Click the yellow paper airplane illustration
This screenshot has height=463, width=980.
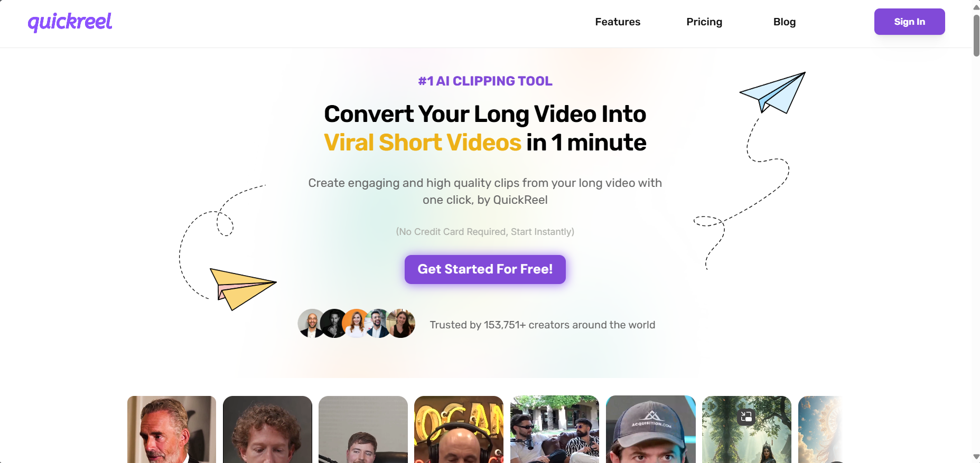tap(243, 289)
